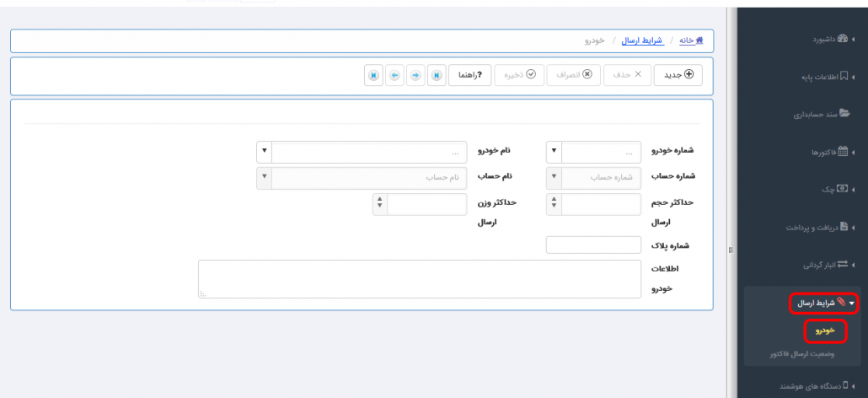
Task: Open the شماره حساب dropdown arrow
Action: [x=555, y=177]
